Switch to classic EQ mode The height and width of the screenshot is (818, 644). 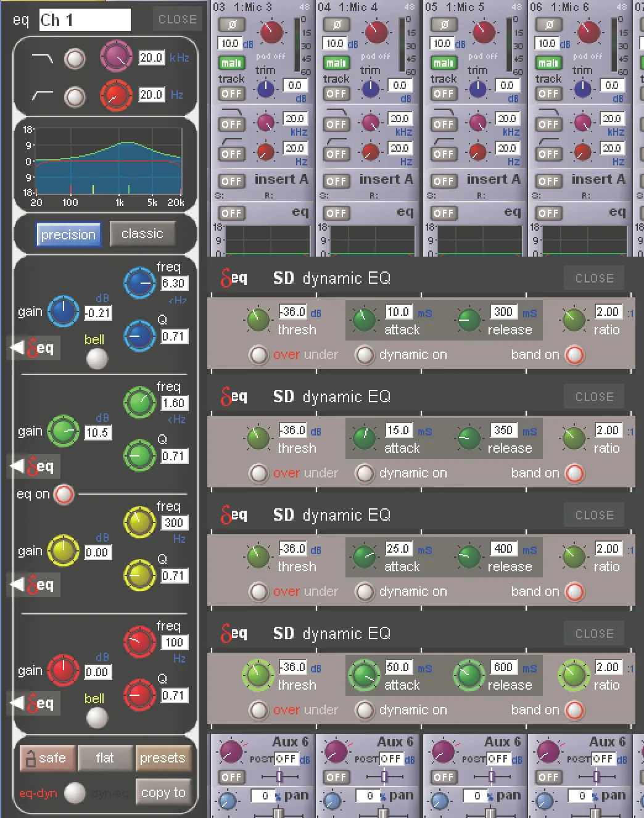click(x=142, y=234)
